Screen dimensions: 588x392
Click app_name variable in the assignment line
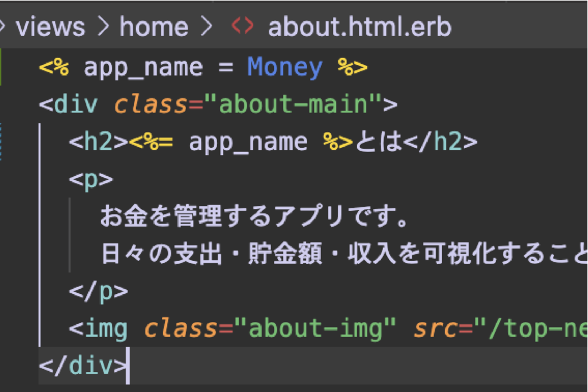[x=143, y=68]
